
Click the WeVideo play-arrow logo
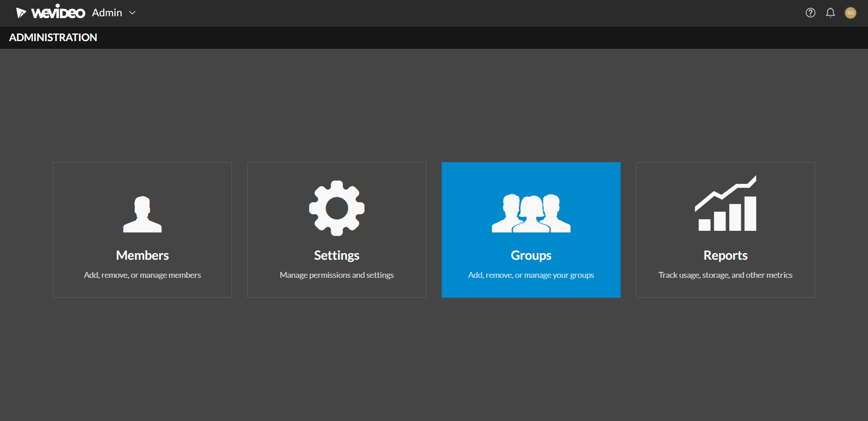click(x=21, y=12)
